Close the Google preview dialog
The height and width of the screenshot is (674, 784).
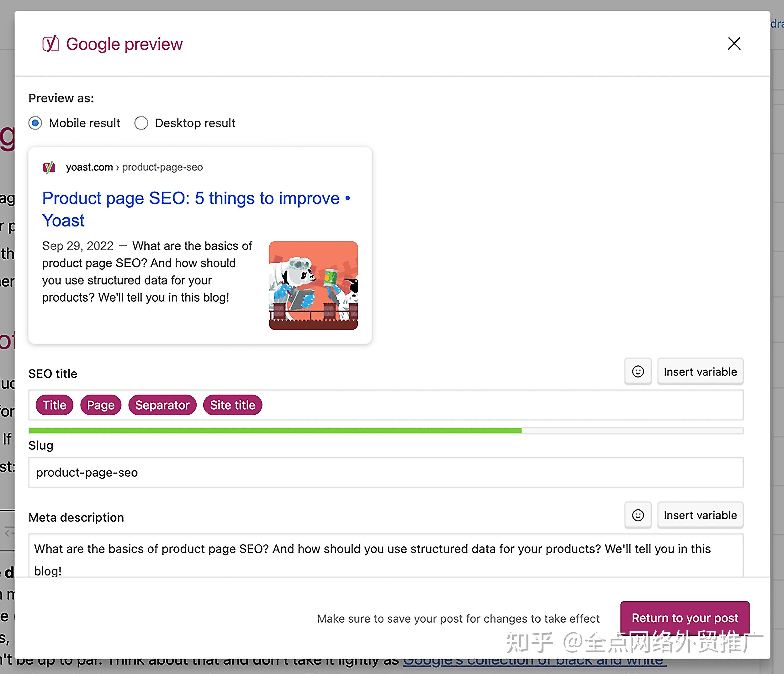(x=734, y=44)
